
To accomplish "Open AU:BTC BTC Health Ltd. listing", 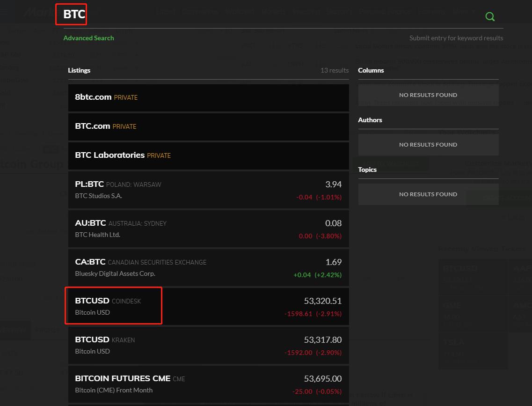I will [208, 229].
